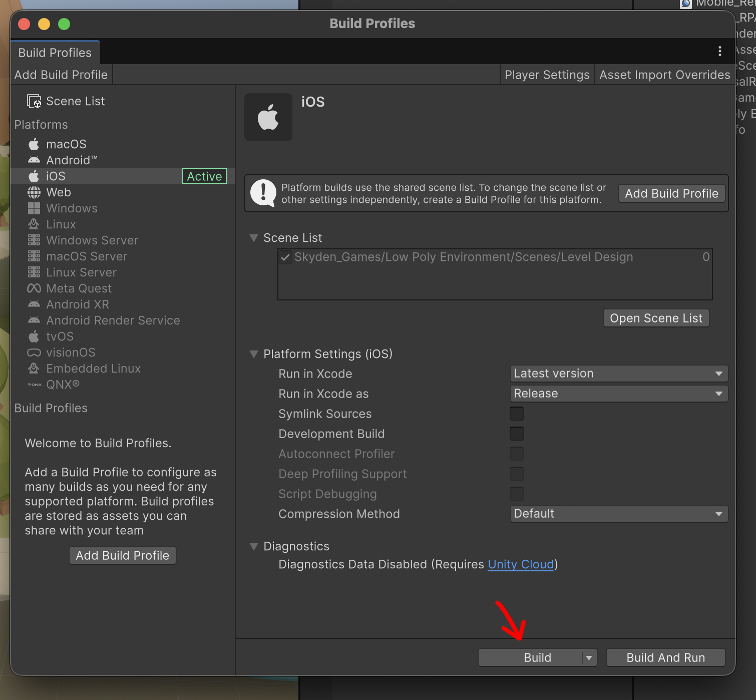The height and width of the screenshot is (700, 756).
Task: Click the Windows Server rack icon
Action: point(34,240)
